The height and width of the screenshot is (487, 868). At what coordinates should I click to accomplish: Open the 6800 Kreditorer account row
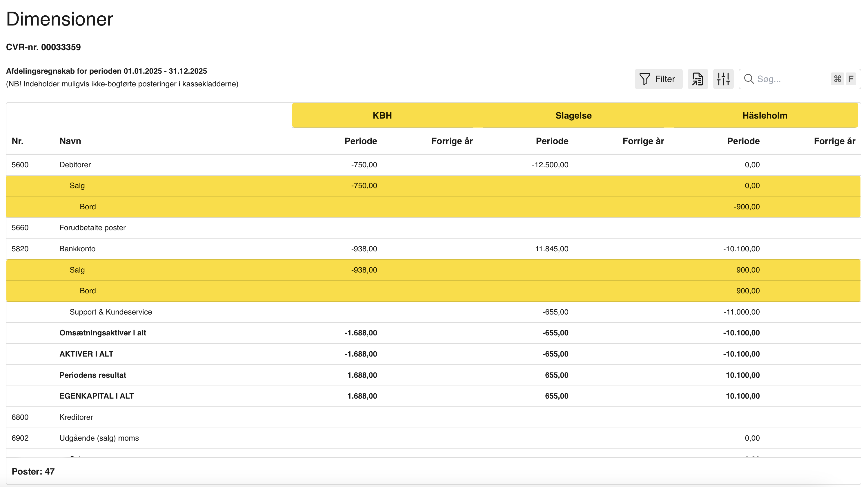click(x=76, y=417)
